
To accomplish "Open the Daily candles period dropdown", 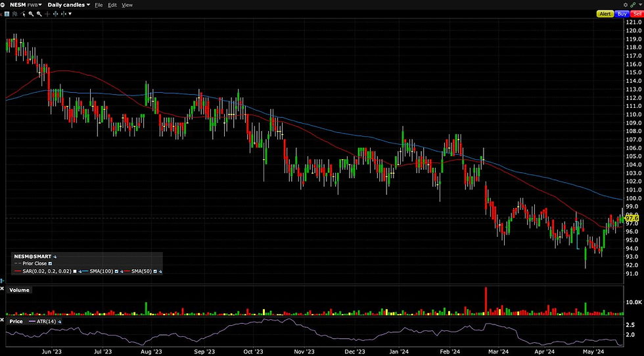I will coord(68,5).
